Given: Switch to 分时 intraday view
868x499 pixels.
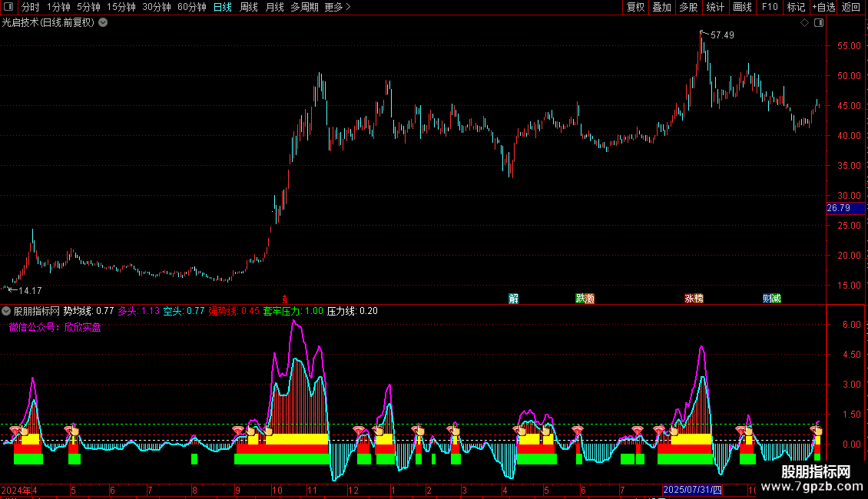Looking at the screenshot, I should click(x=30, y=7).
